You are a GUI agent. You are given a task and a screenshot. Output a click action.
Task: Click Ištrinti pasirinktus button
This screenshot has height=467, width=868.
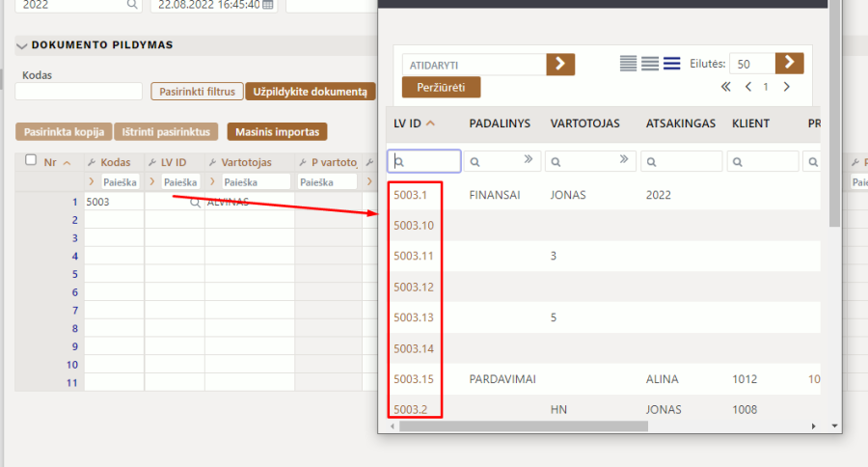click(x=166, y=132)
